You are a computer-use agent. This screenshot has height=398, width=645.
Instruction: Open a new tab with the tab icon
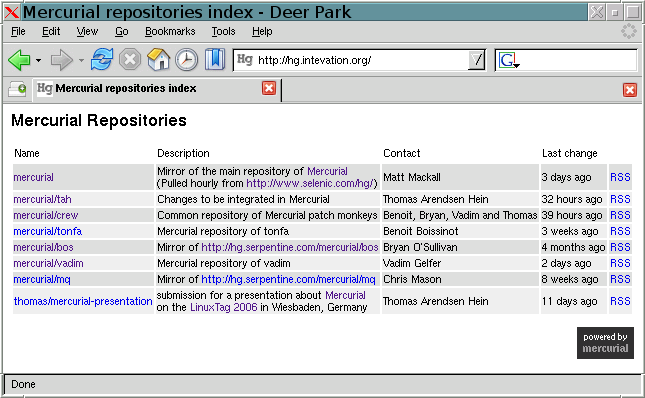pyautogui.click(x=17, y=88)
